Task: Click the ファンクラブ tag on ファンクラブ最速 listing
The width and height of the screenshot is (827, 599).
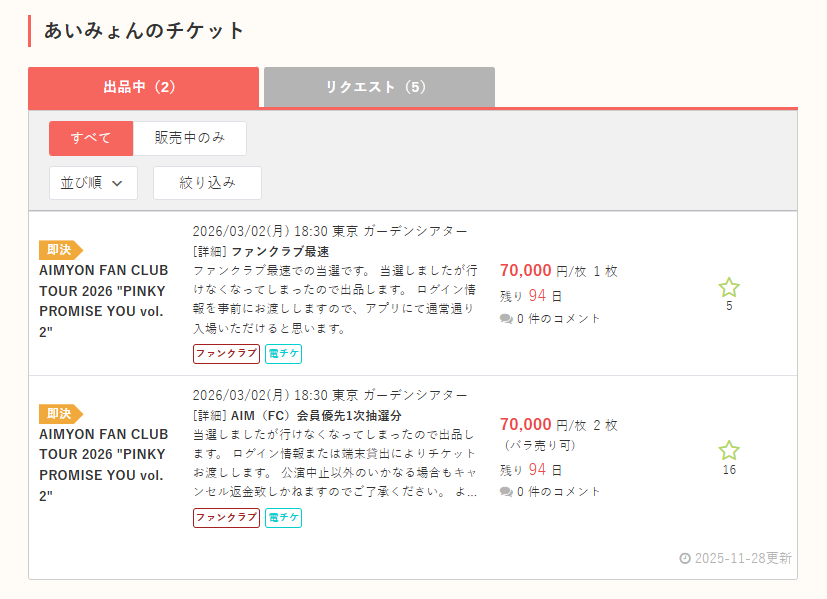Action: tap(226, 354)
